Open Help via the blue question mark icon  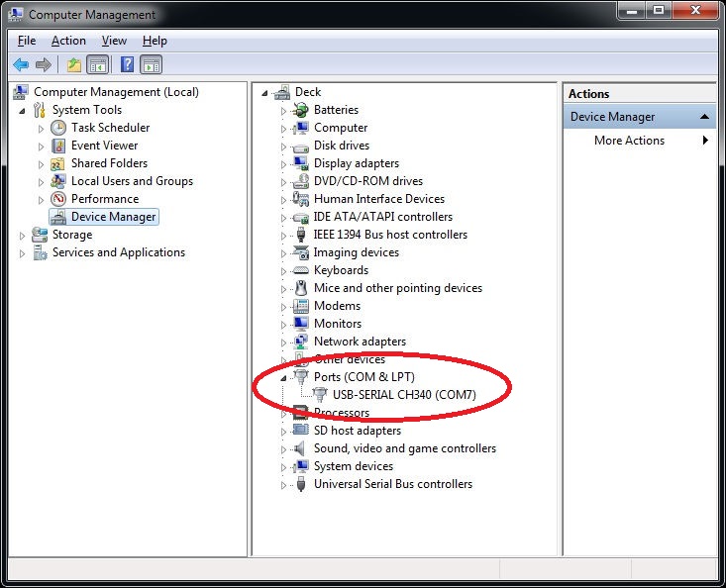pos(127,64)
